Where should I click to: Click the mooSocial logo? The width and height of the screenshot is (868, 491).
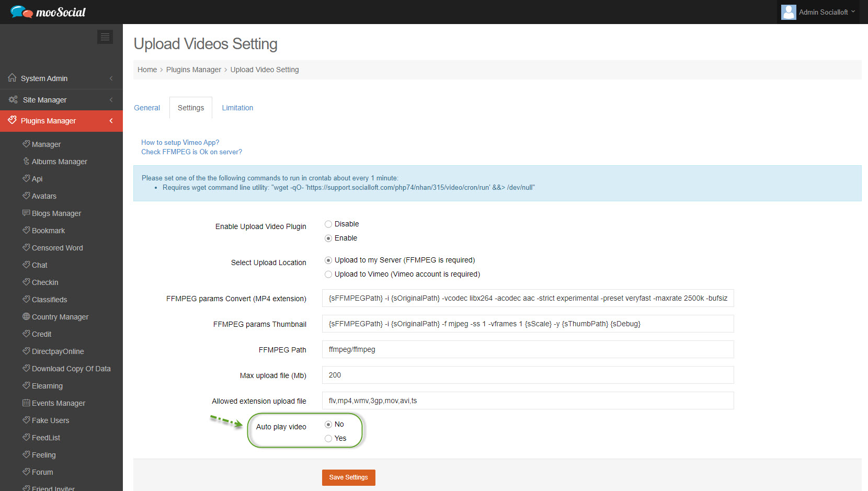48,12
